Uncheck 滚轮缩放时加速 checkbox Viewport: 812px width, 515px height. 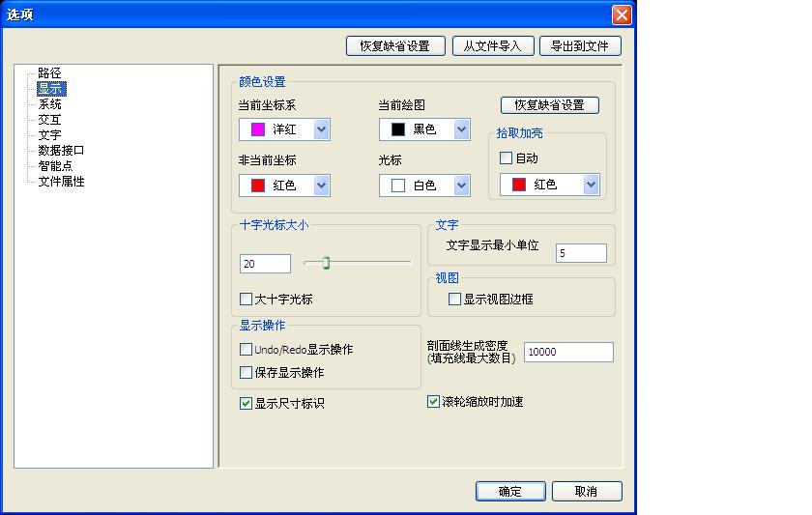[x=433, y=402]
